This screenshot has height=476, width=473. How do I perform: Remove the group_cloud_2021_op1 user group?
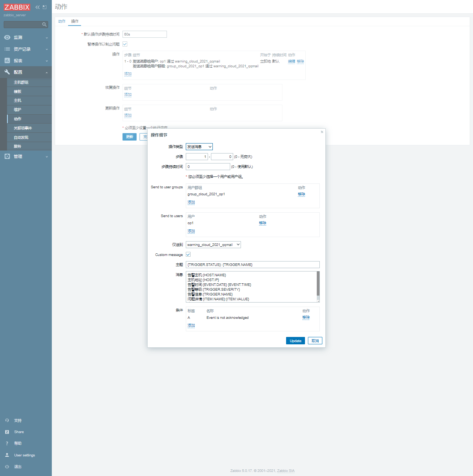click(301, 194)
